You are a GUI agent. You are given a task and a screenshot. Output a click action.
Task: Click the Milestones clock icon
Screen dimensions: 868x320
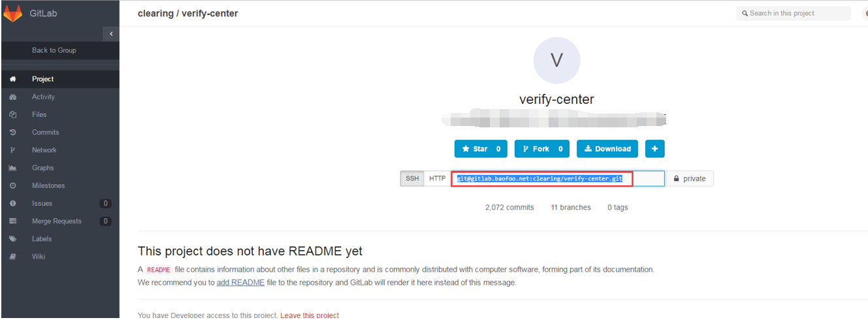tap(12, 186)
